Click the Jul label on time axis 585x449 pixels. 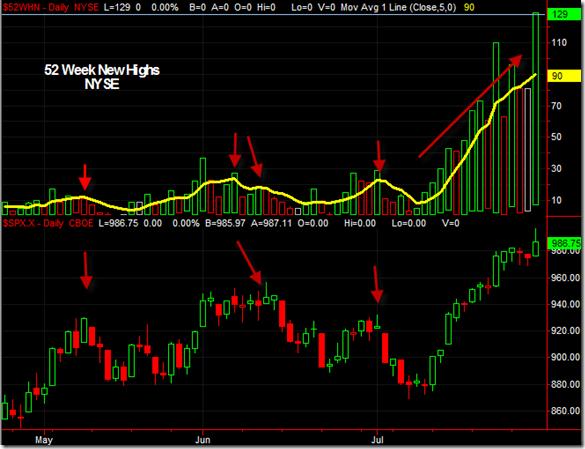point(377,440)
